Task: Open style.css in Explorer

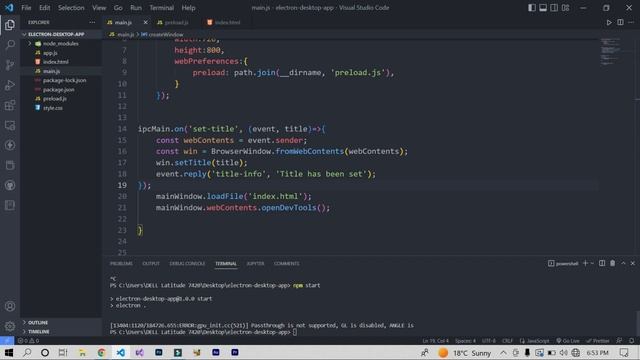Action: 53,108
